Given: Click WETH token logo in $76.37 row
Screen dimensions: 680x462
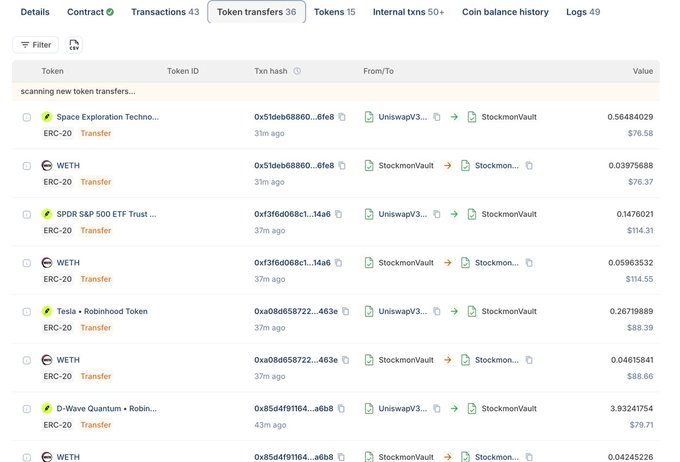Looking at the screenshot, I should [x=47, y=165].
